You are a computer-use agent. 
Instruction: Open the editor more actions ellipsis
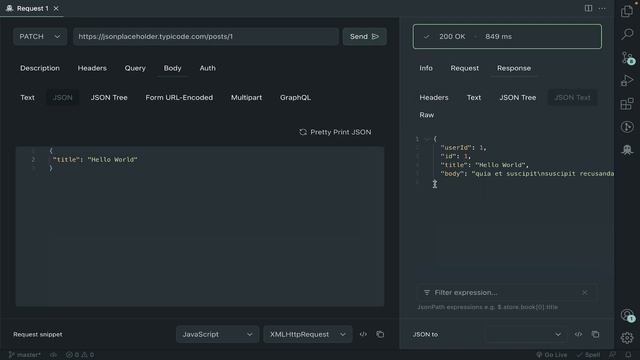602,8
